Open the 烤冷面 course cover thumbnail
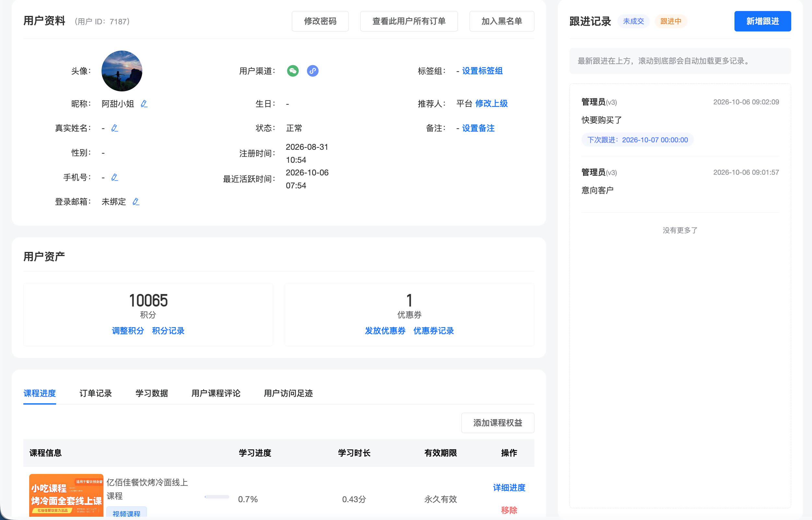812x520 pixels. click(x=66, y=495)
